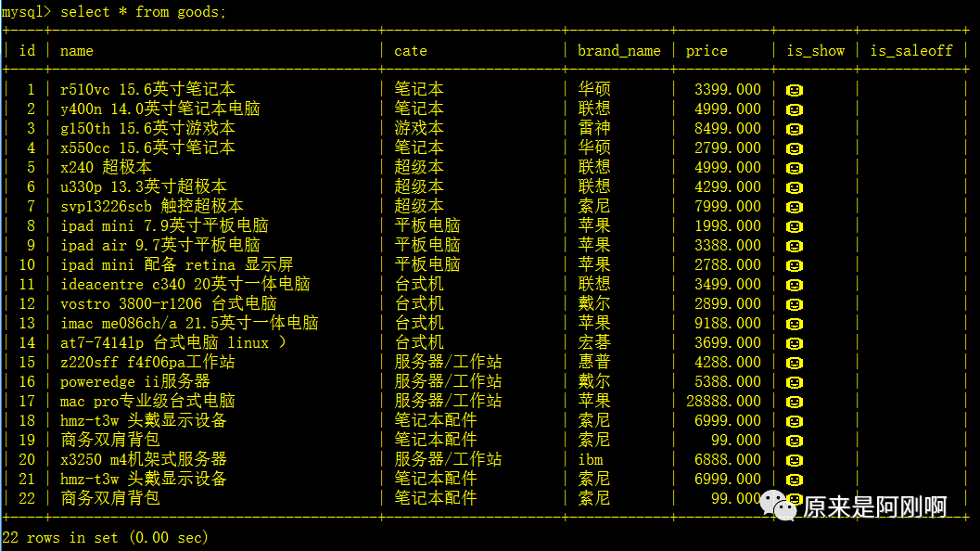Click the is_show smiley for x3250 m4 row
The width and height of the screenshot is (980, 551).
[x=795, y=460]
